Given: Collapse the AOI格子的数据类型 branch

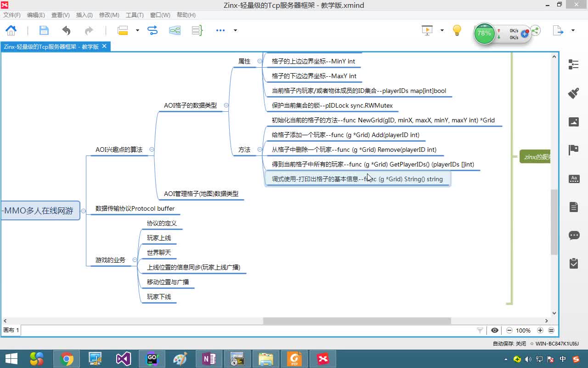Looking at the screenshot, I should [x=226, y=105].
